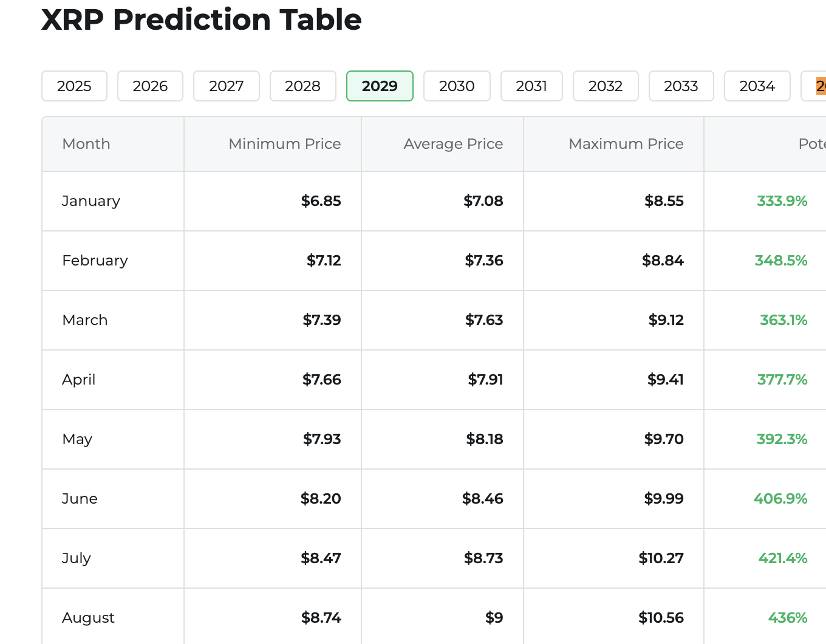
Task: Click the Average Price column header
Action: pyautogui.click(x=453, y=144)
